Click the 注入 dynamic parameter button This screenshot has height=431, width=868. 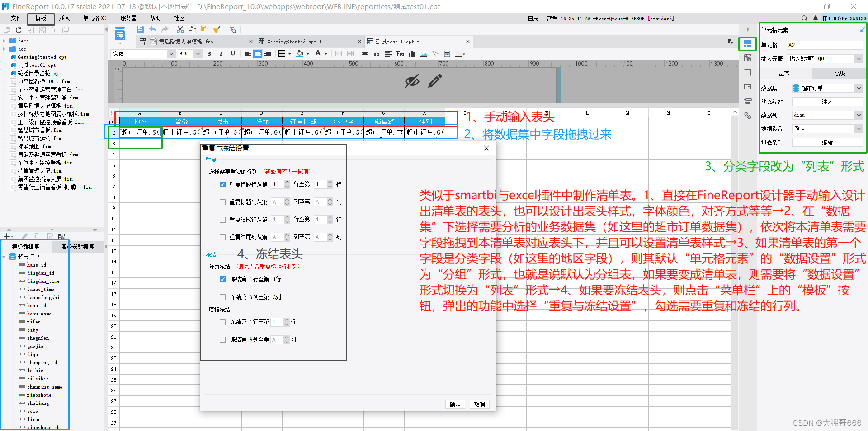click(827, 102)
